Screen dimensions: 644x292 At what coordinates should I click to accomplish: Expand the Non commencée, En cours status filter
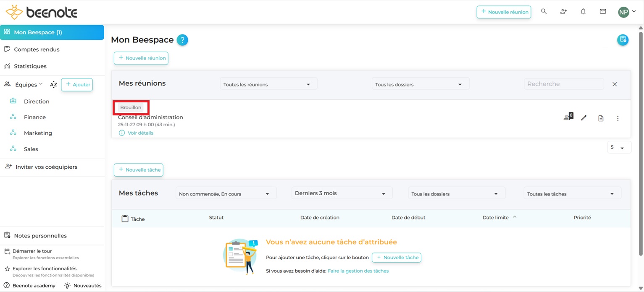pyautogui.click(x=226, y=194)
